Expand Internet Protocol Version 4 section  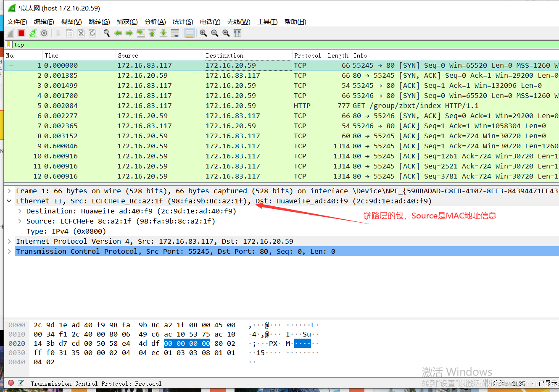(9, 241)
